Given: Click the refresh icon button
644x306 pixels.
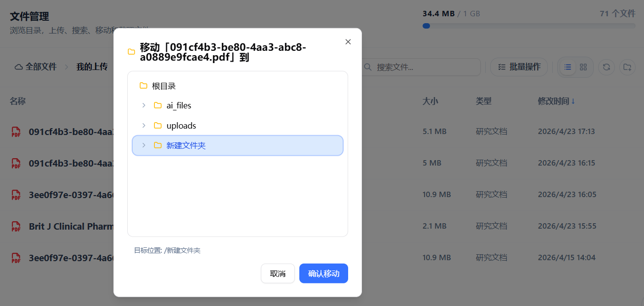Looking at the screenshot, I should click(x=607, y=67).
